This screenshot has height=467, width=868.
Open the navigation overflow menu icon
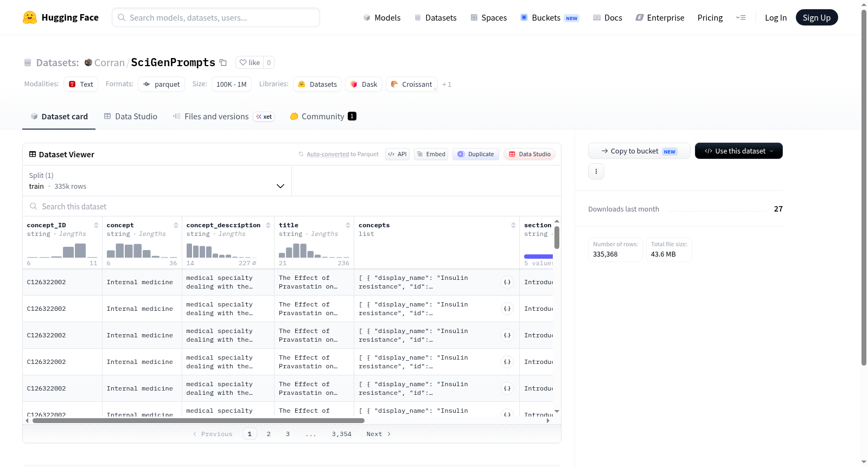tap(741, 17)
